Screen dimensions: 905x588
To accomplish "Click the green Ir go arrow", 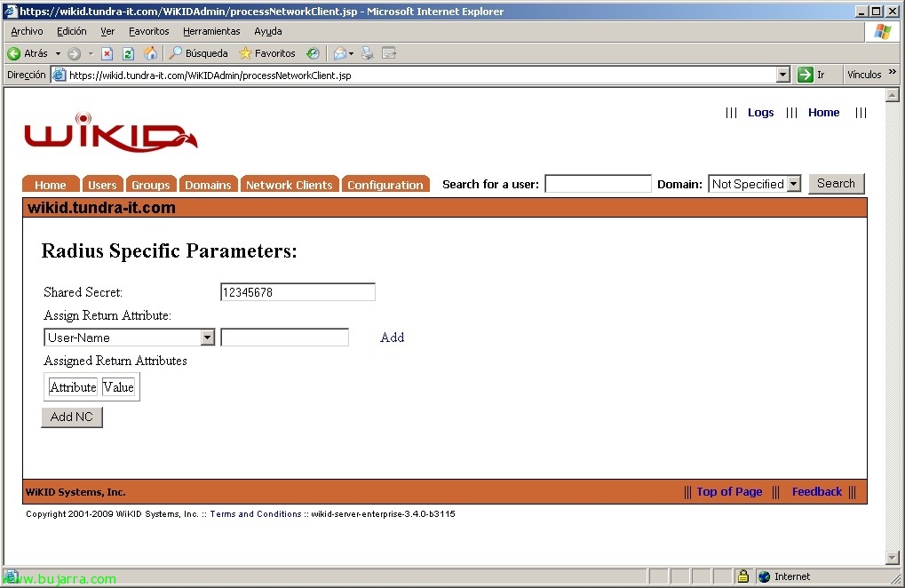I will coord(806,75).
